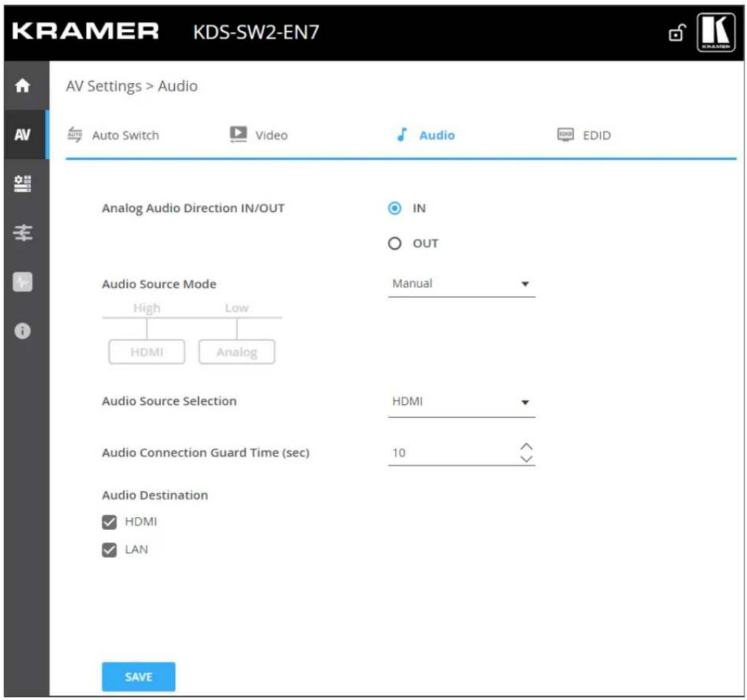Select the AV settings sidebar item
The image size is (747, 700).
pyautogui.click(x=22, y=135)
